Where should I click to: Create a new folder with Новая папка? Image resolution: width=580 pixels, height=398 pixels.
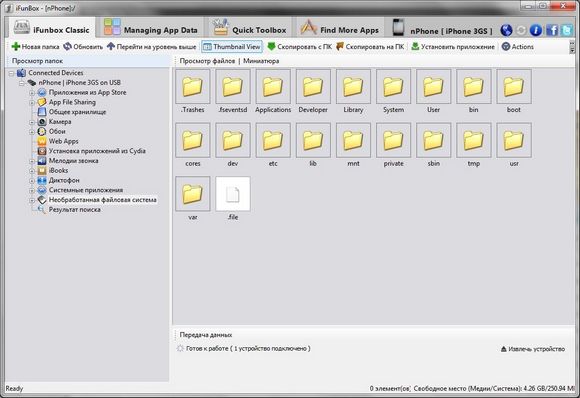36,47
